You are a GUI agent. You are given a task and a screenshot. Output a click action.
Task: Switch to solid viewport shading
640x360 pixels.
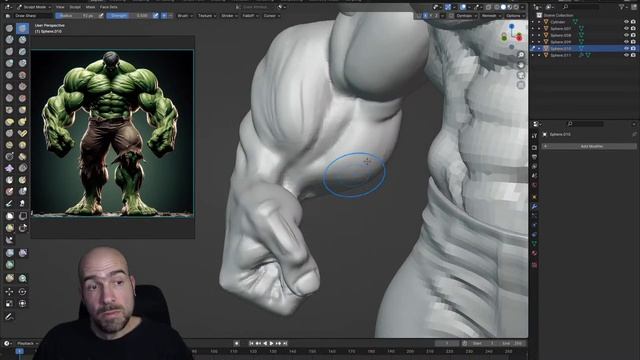pyautogui.click(x=503, y=7)
